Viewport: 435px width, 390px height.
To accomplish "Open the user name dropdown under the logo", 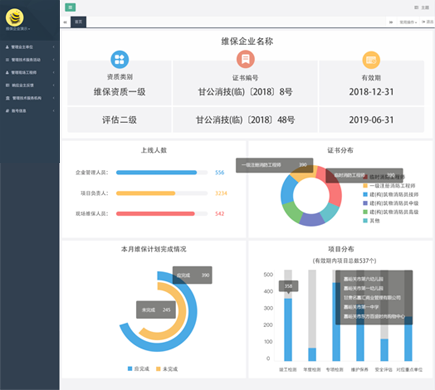I will point(18,29).
